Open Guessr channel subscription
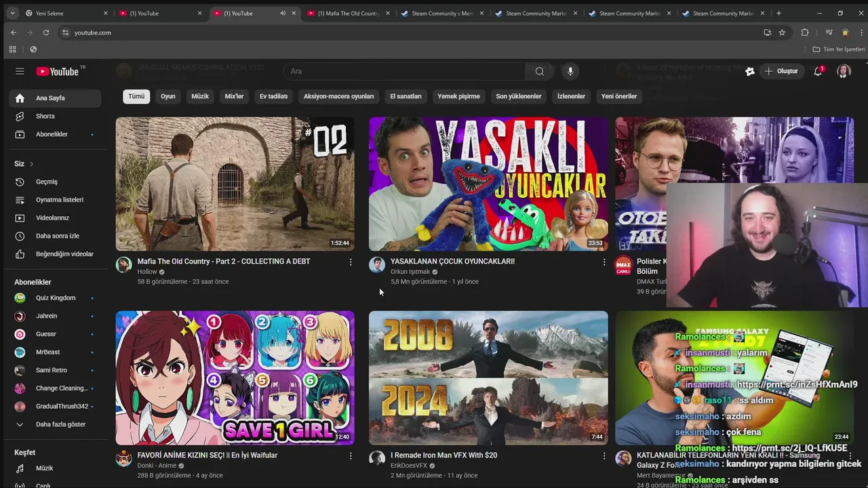This screenshot has height=488, width=868. (55, 334)
